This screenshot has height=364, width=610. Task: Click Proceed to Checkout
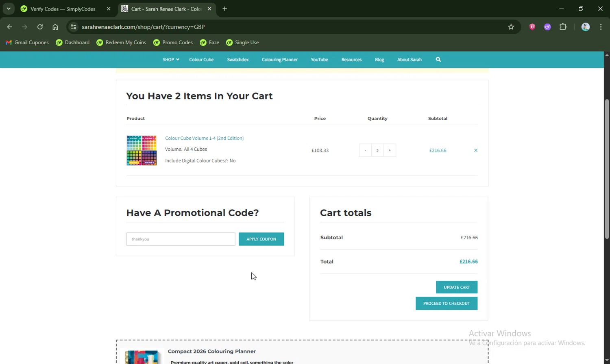[x=447, y=303]
